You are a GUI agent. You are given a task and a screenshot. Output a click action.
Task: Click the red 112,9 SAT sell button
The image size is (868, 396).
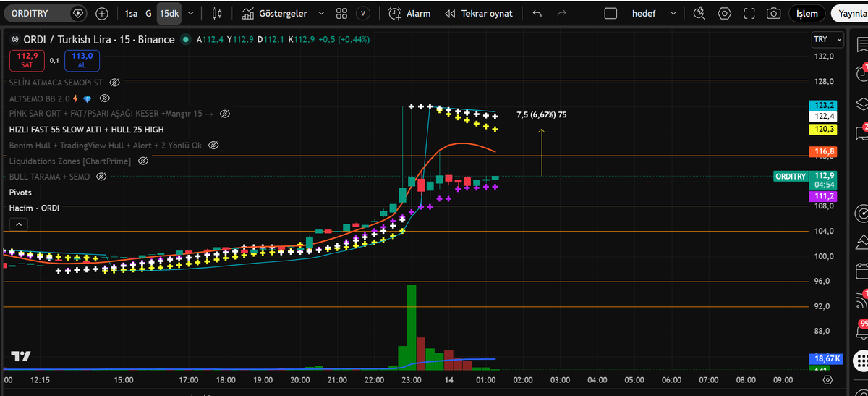[x=27, y=60]
